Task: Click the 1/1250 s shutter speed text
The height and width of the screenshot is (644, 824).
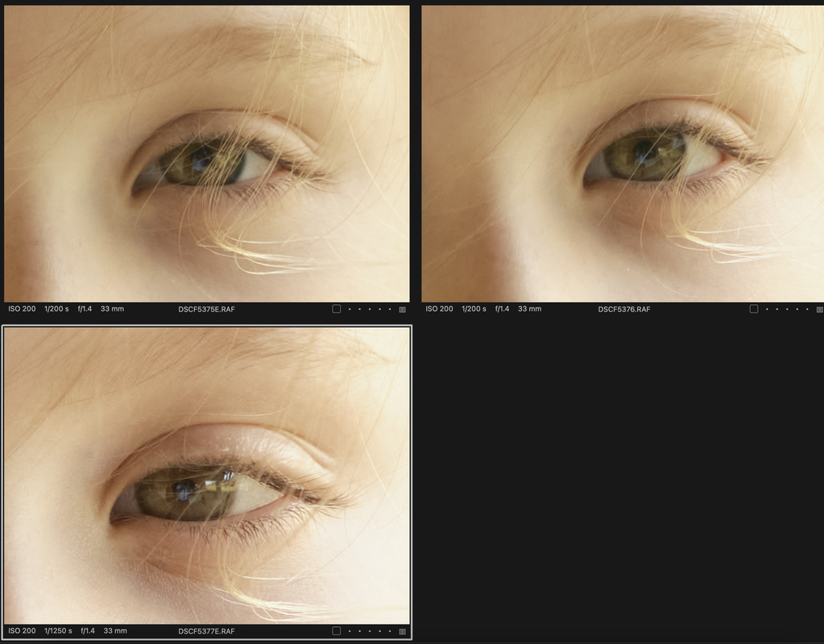Action: click(x=58, y=631)
